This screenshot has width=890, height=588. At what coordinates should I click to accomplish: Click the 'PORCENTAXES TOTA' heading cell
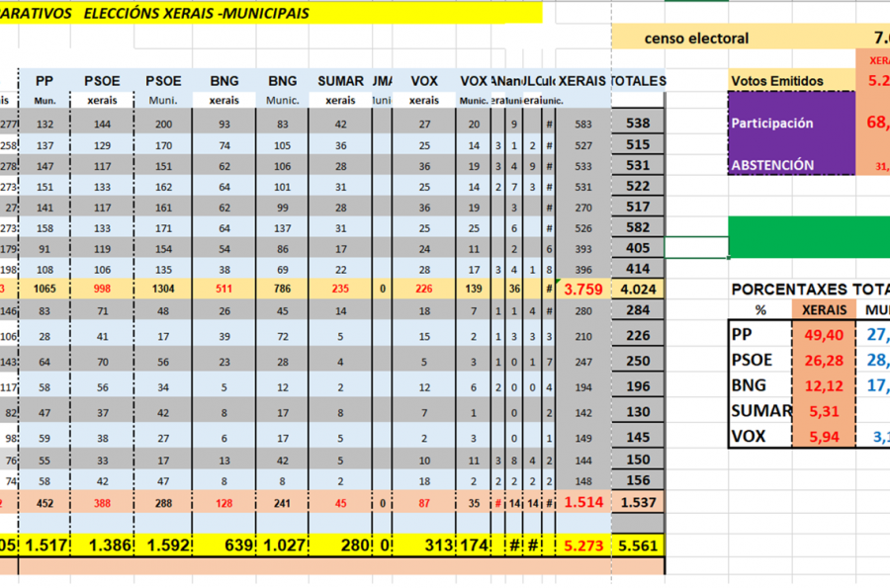coord(811,290)
